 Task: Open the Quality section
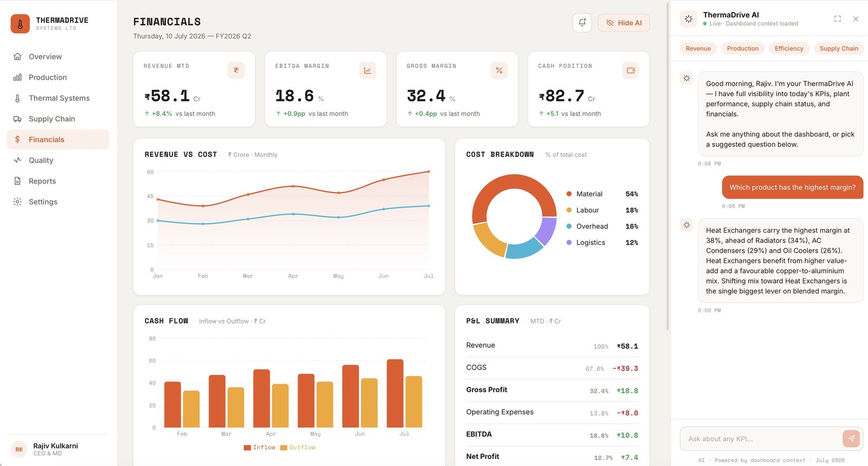[x=58, y=160]
